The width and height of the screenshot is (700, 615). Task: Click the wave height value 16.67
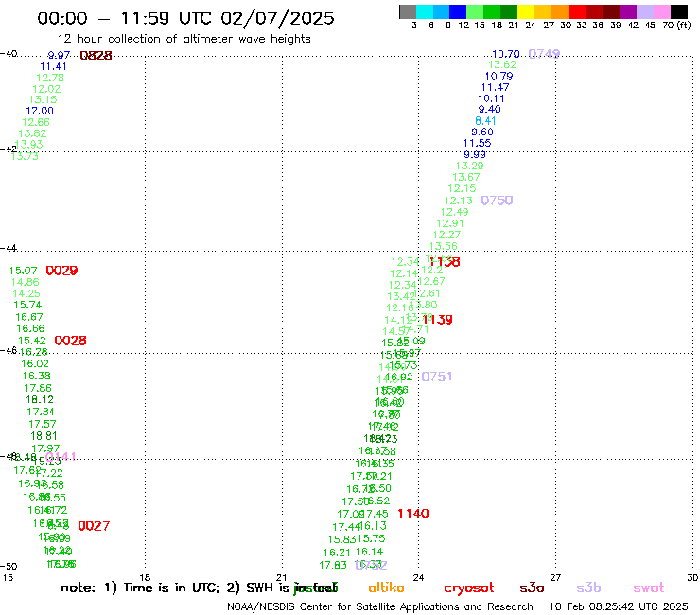(29, 317)
